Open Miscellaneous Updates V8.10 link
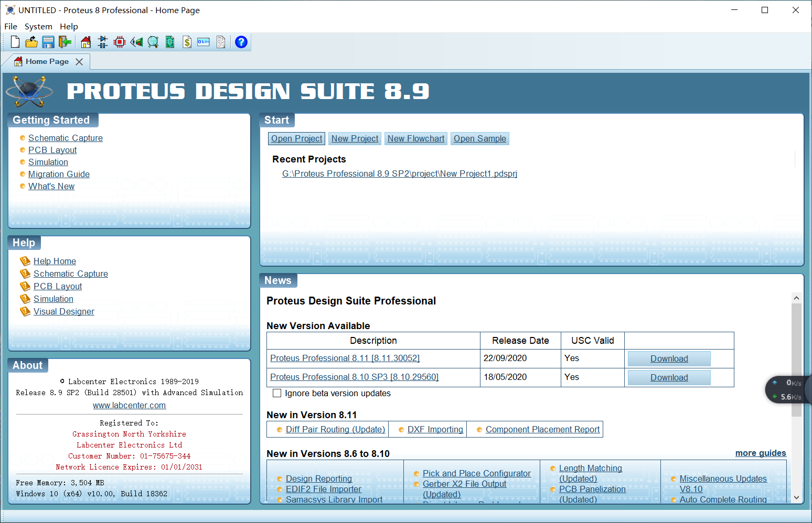 pos(723,484)
